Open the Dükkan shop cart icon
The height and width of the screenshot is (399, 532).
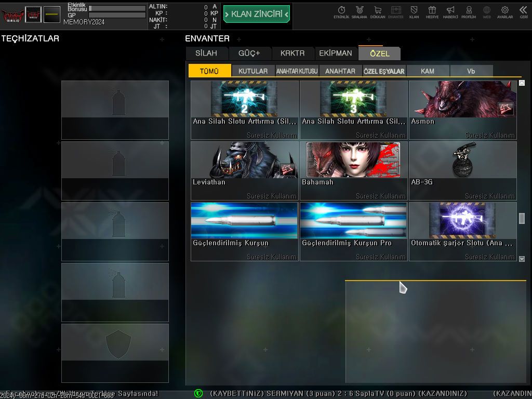click(x=378, y=12)
